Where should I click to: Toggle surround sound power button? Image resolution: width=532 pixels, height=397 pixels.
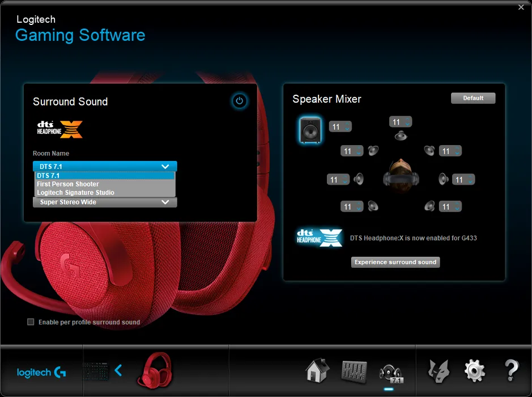point(239,101)
